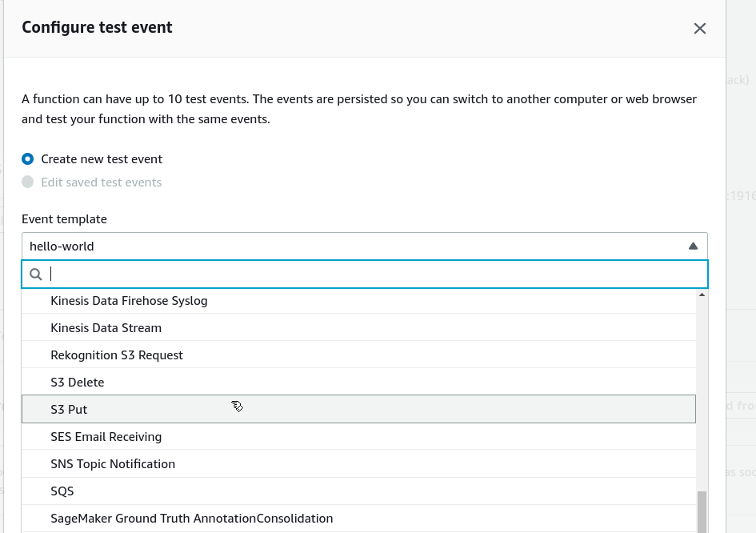Choose Kinesis Data Stream template
756x533 pixels.
(358, 327)
